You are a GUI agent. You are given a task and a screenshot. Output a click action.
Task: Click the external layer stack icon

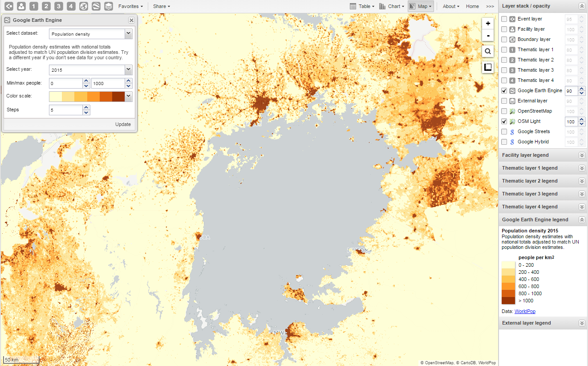point(108,6)
